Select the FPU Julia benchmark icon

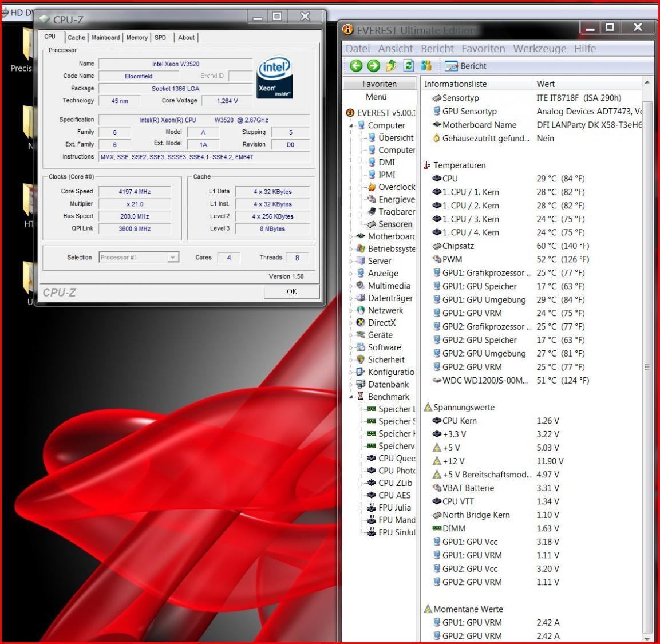[x=372, y=507]
